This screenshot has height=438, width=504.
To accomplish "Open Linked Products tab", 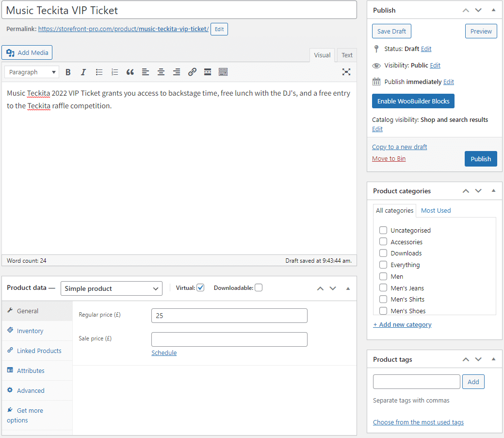I will coord(37,351).
